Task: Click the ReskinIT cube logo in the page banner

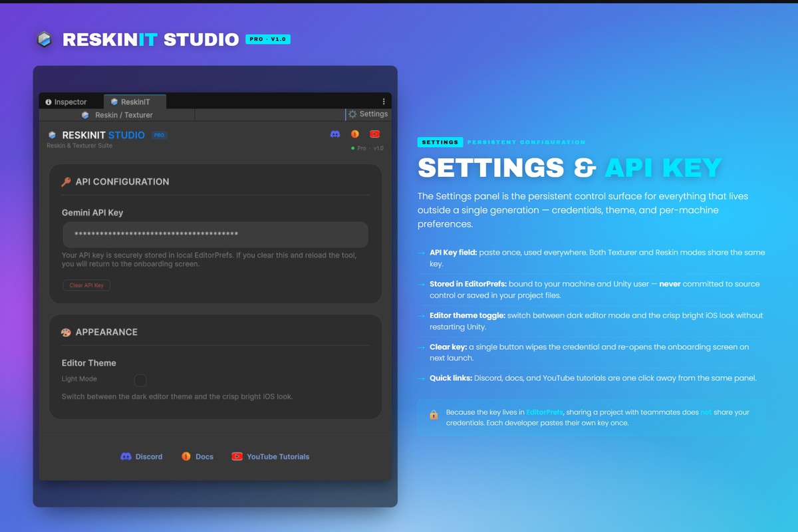Action: click(45, 39)
